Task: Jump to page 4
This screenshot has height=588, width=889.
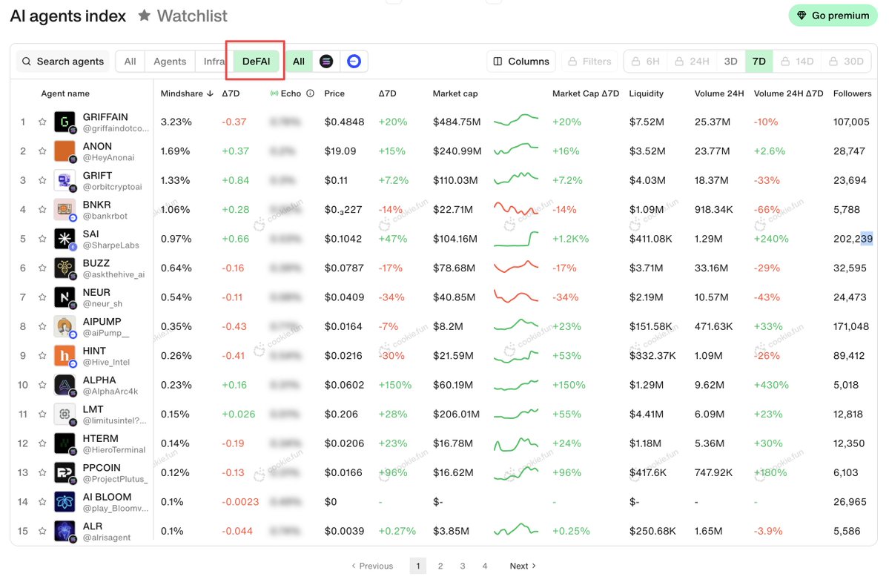Action: (x=485, y=566)
